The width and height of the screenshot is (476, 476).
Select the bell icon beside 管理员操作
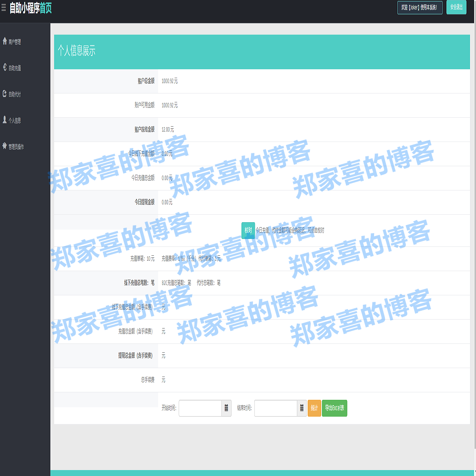(5, 146)
